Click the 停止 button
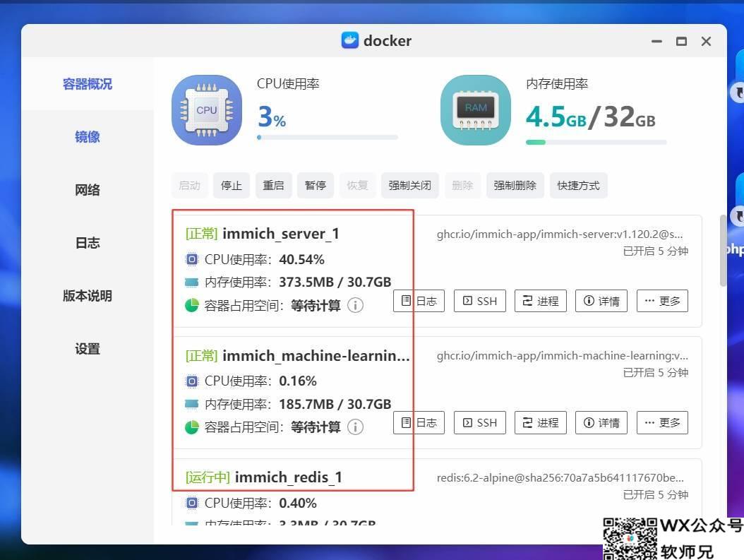 tap(232, 185)
